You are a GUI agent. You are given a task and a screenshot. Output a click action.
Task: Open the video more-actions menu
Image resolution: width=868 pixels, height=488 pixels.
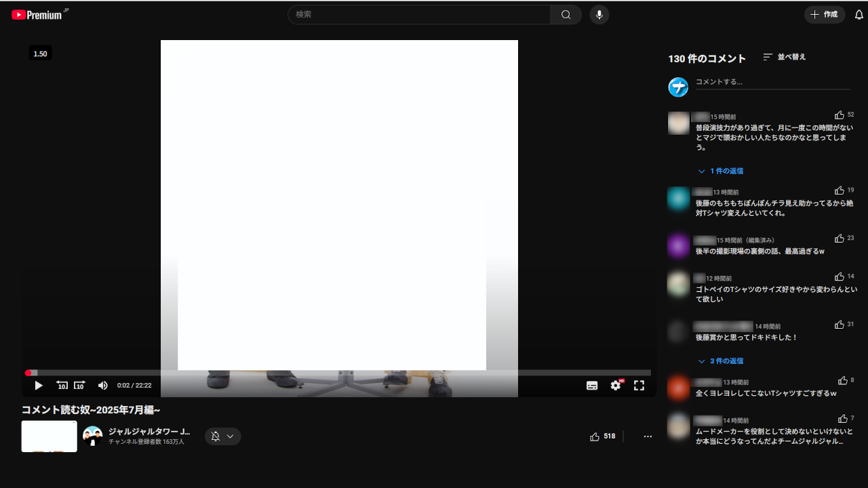(648, 436)
